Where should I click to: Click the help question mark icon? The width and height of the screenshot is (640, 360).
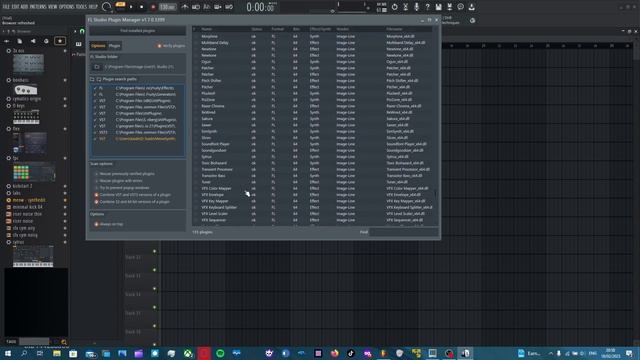(x=427, y=7)
